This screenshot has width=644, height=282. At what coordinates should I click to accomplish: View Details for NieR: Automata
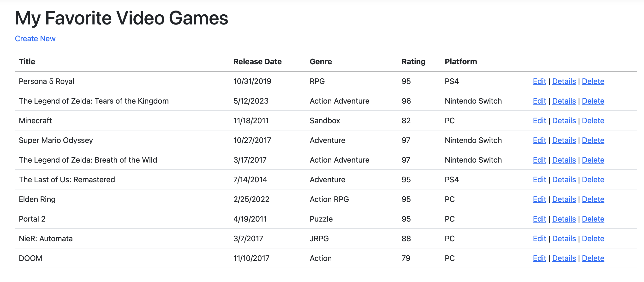(564, 239)
